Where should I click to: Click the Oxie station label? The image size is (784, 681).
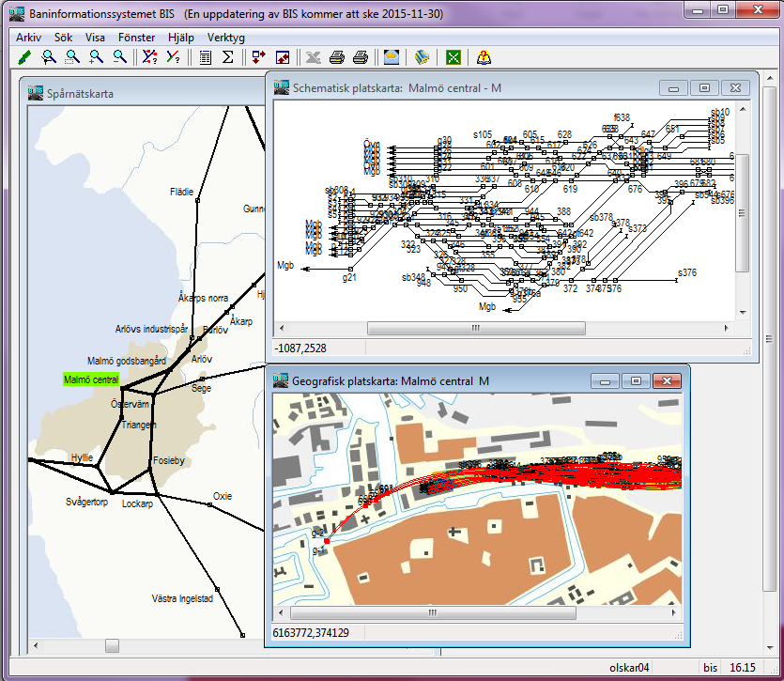[223, 496]
